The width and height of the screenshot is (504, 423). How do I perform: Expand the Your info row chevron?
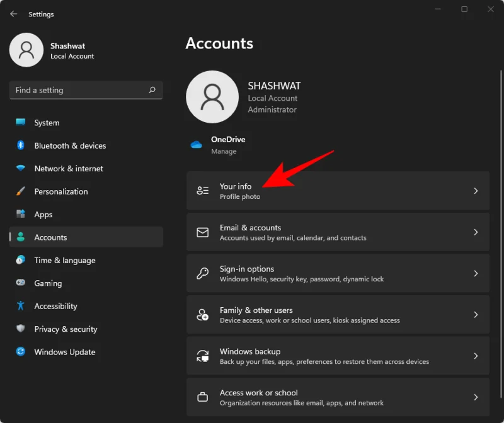pos(477,191)
